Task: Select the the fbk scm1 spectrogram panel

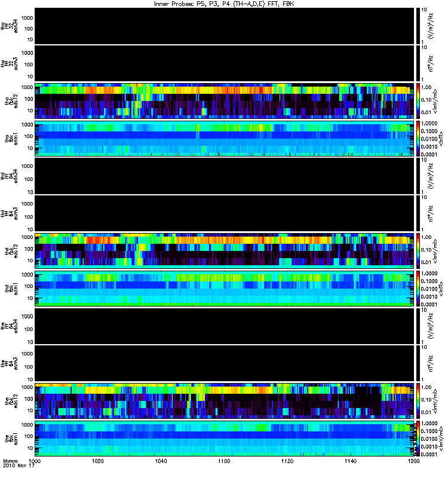Action: tap(225, 439)
